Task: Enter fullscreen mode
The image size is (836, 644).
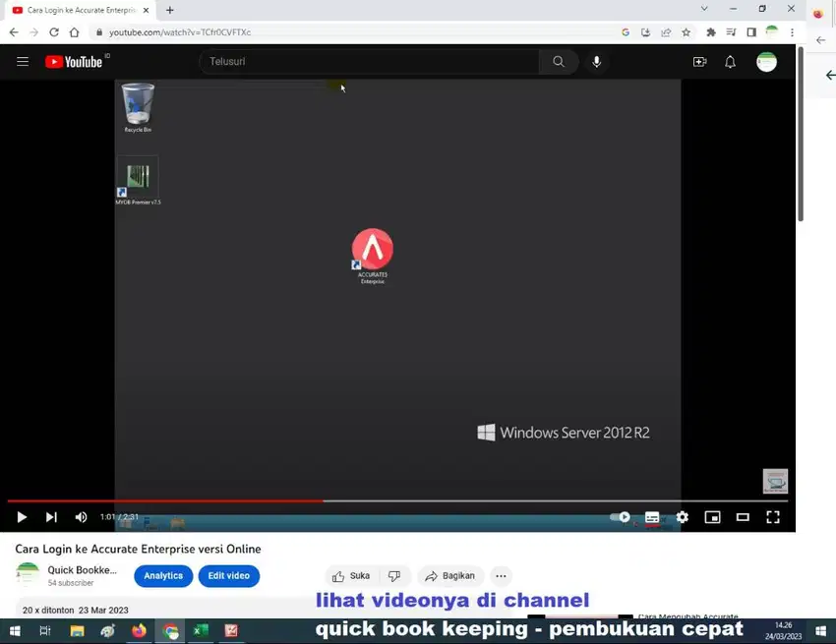Action: tap(772, 517)
